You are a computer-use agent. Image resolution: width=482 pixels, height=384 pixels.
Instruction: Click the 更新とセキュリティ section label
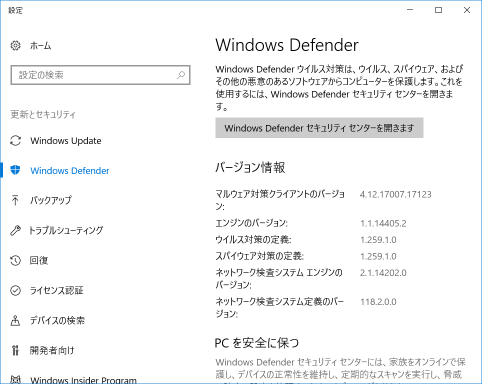[x=43, y=114]
